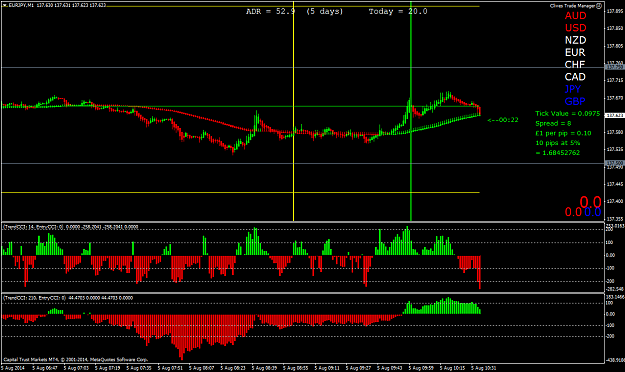Screen dimensions: 625x372
Task: Click the 'Today = 20.0' readout
Action: coord(398,12)
